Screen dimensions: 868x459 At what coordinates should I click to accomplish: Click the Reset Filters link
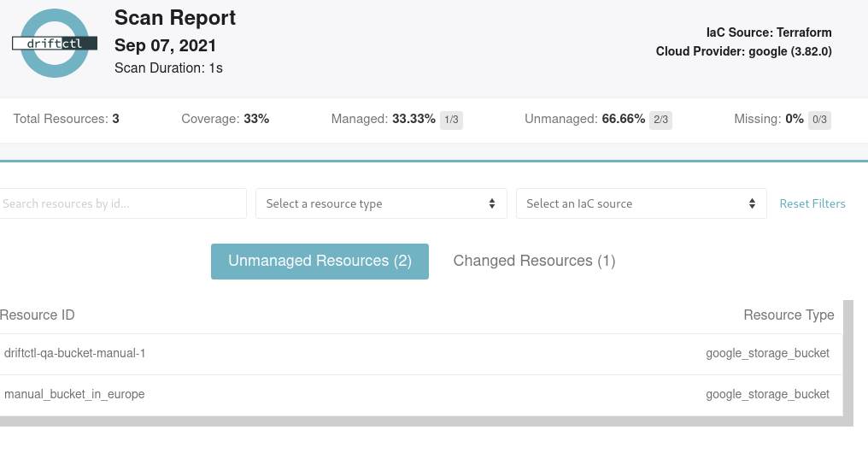point(812,203)
